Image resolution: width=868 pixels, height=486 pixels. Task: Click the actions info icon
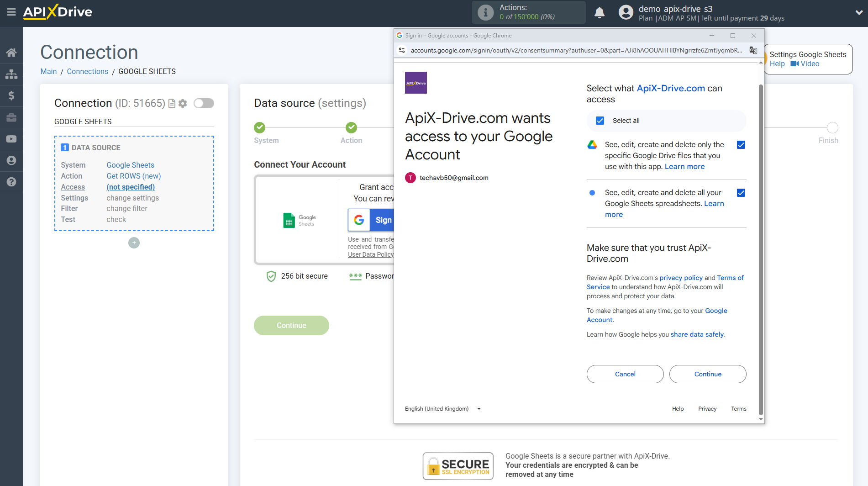(485, 12)
